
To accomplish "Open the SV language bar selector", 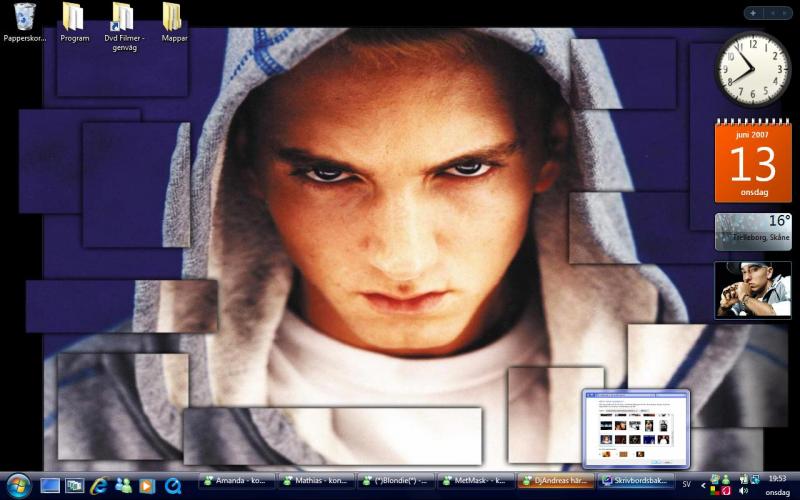I will (686, 484).
